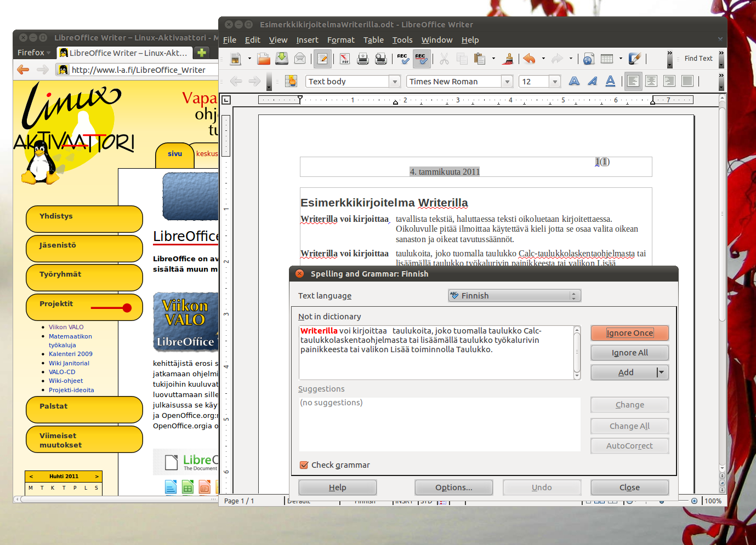Expand the Undo history dropdown arrow

point(543,59)
